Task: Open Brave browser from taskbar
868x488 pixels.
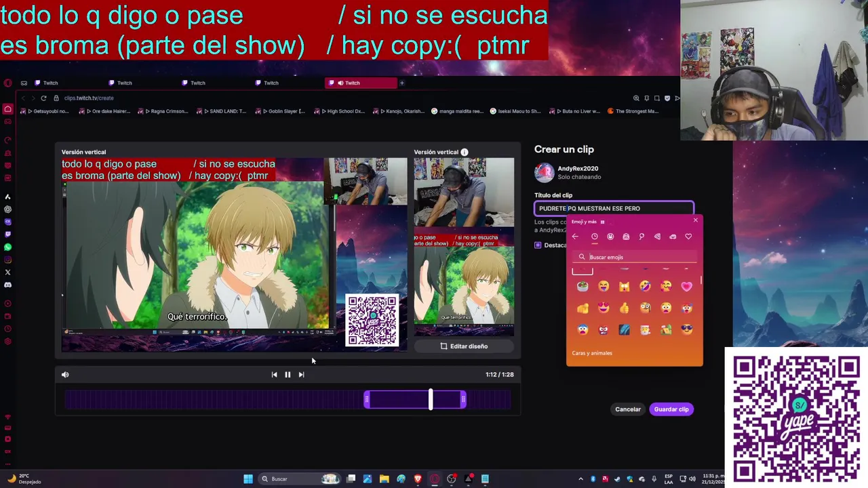Action: tap(418, 479)
